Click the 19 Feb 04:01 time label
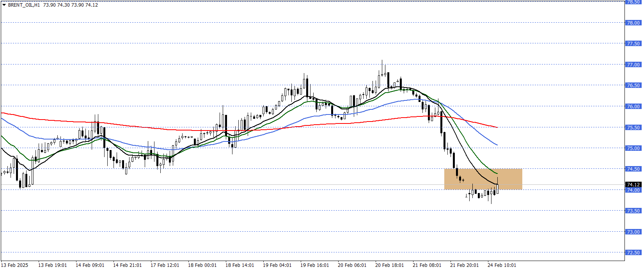The width and height of the screenshot is (644, 270). click(x=277, y=265)
